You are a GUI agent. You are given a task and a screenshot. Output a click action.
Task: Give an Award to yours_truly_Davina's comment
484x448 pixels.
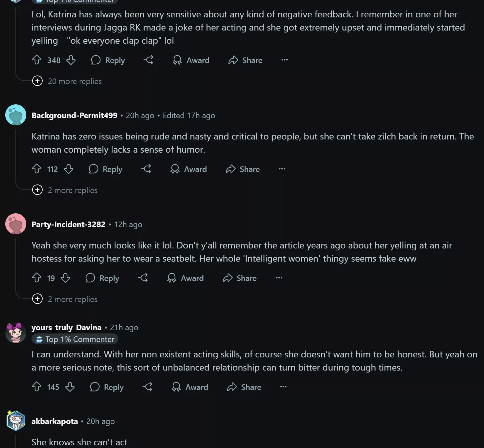point(189,387)
